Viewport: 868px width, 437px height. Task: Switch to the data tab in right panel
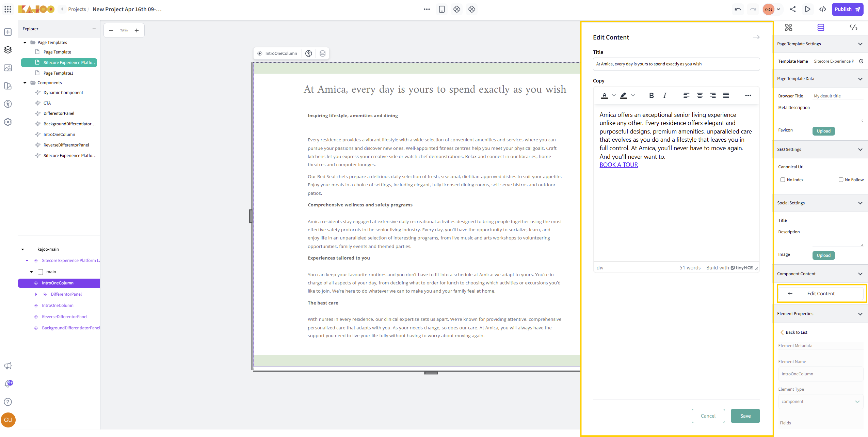pos(820,28)
